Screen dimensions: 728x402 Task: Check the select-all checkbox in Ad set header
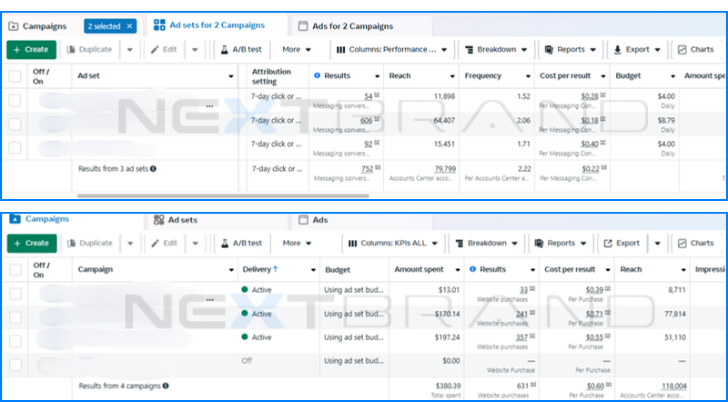click(x=15, y=76)
